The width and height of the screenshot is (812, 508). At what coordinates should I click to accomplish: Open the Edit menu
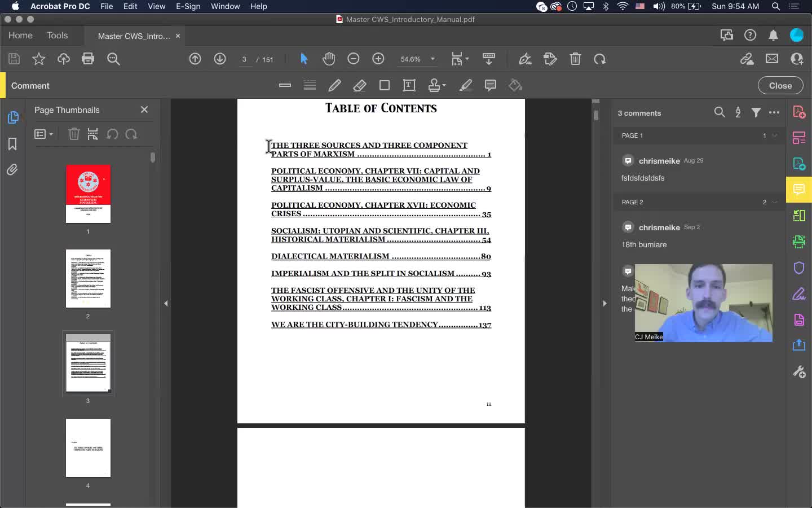click(130, 6)
